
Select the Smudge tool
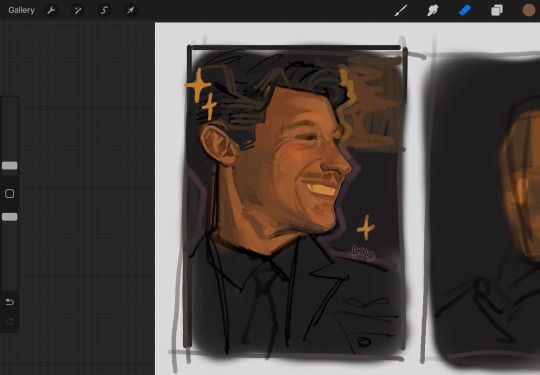click(x=433, y=10)
